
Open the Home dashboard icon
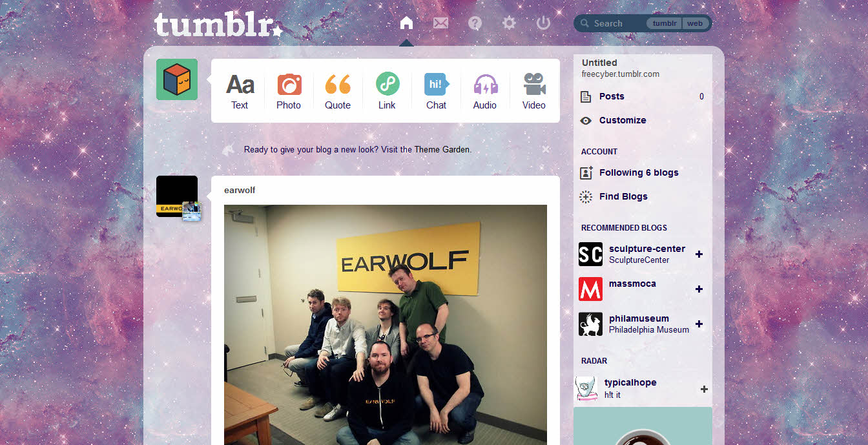click(406, 23)
